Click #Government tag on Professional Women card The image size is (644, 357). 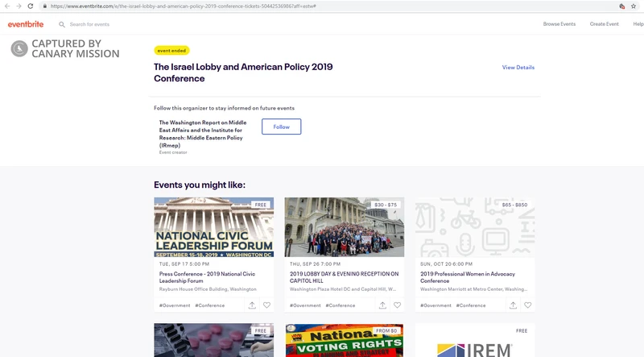tap(436, 305)
